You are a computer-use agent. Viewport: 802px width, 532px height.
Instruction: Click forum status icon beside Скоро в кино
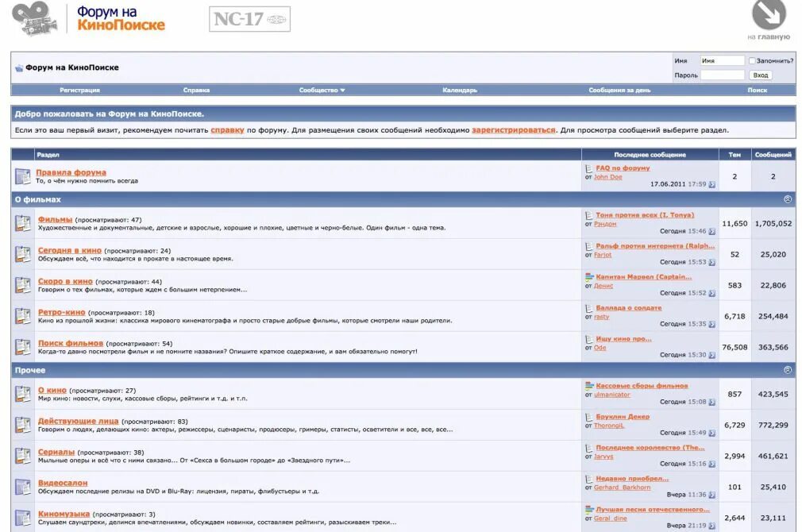(x=22, y=285)
